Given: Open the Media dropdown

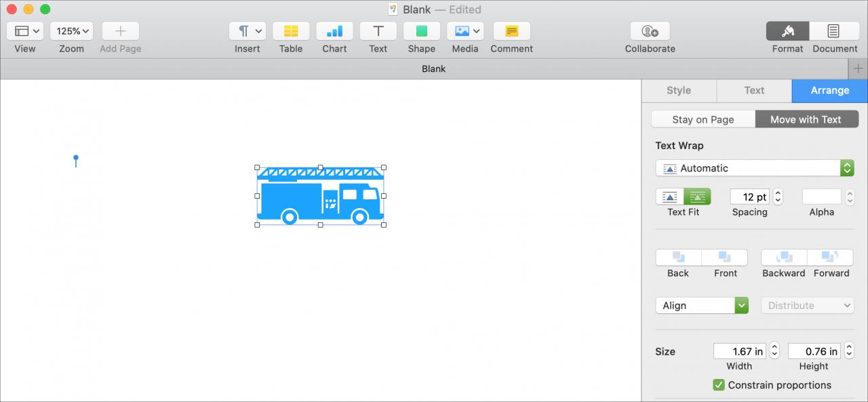Looking at the screenshot, I should 465,31.
